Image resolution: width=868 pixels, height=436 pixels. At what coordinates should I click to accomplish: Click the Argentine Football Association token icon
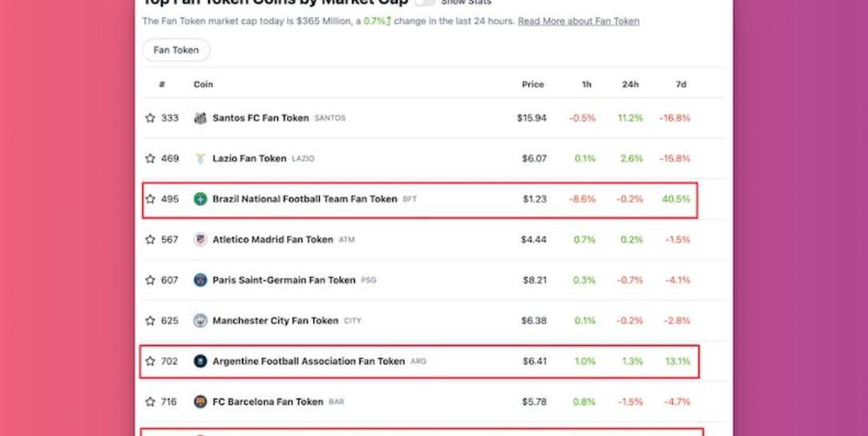point(200,361)
